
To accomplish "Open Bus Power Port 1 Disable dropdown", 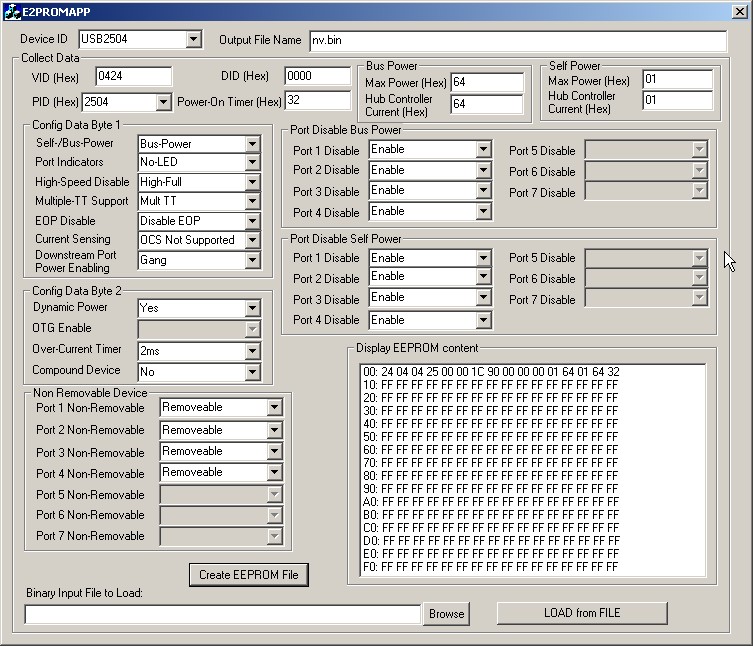I will 484,149.
